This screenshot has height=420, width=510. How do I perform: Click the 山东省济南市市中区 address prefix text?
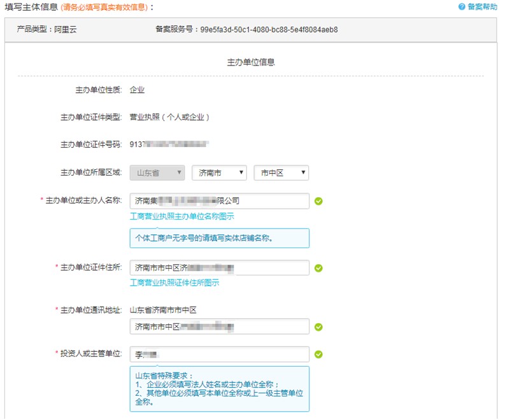(x=163, y=310)
